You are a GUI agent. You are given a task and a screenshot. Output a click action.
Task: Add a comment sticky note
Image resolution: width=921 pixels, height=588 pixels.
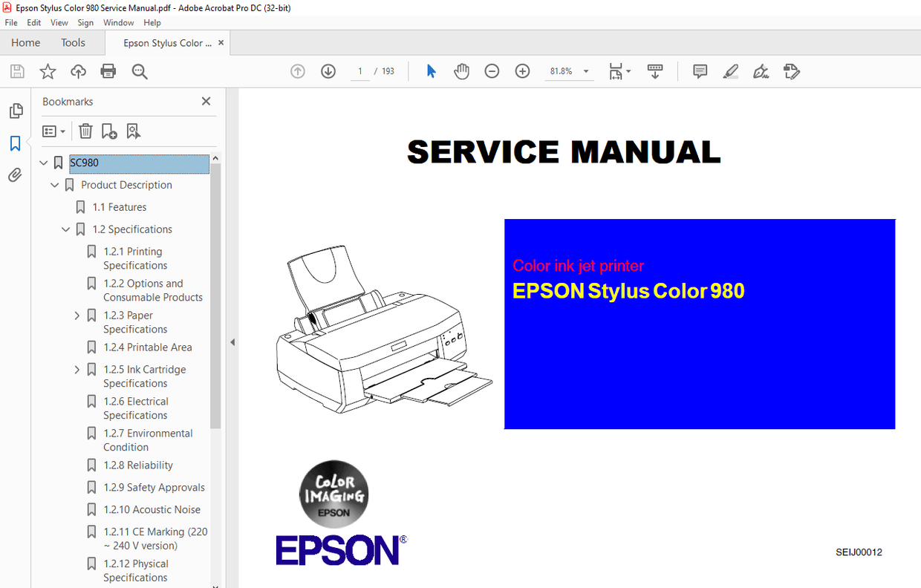(x=700, y=71)
